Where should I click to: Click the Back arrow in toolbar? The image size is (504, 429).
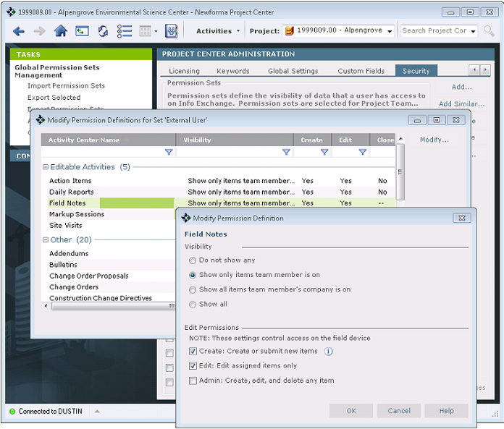click(19, 31)
